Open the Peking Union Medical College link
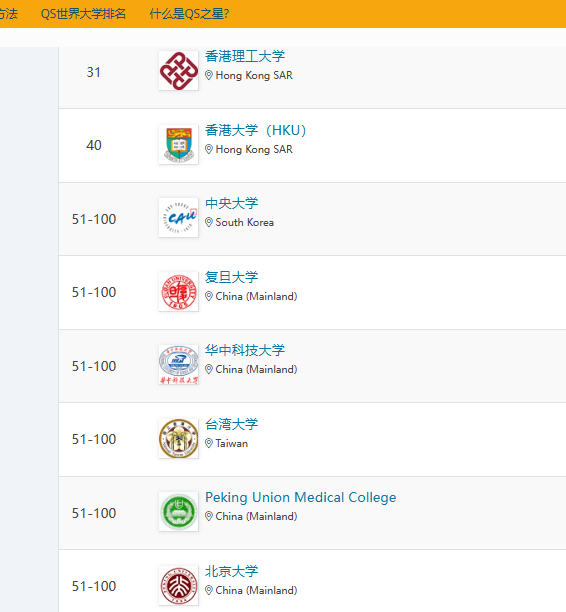The height and width of the screenshot is (612, 566). click(301, 497)
